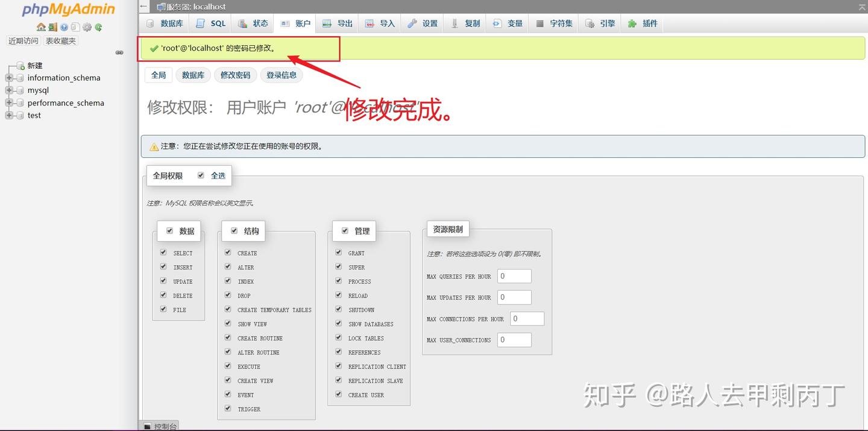The width and height of the screenshot is (868, 431).
Task: Expand the mysql database node
Action: click(8, 90)
